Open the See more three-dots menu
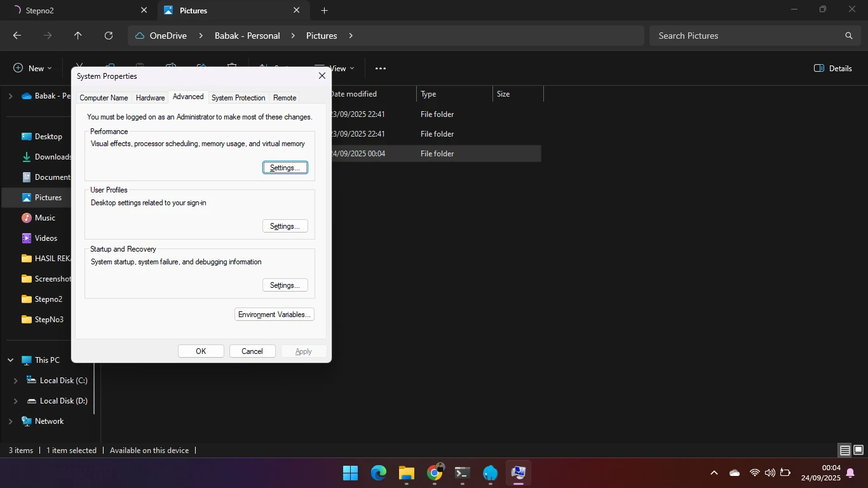This screenshot has width=868, height=488. click(x=381, y=68)
